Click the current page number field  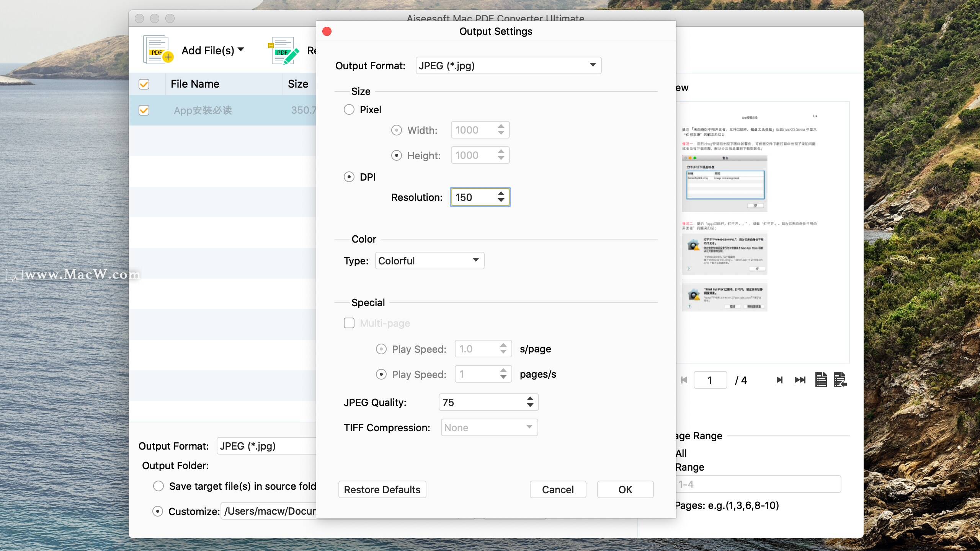[710, 380]
